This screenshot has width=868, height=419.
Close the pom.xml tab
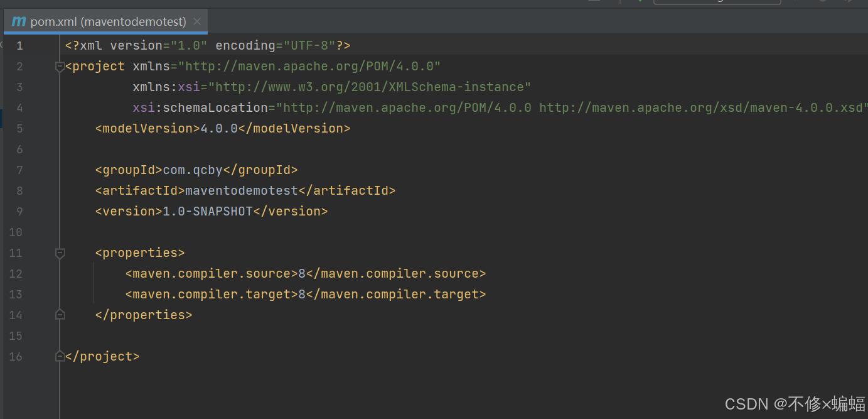click(x=196, y=21)
